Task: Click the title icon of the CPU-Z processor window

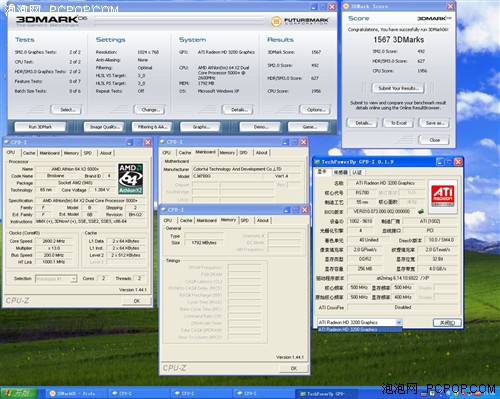Action: tap(7, 142)
